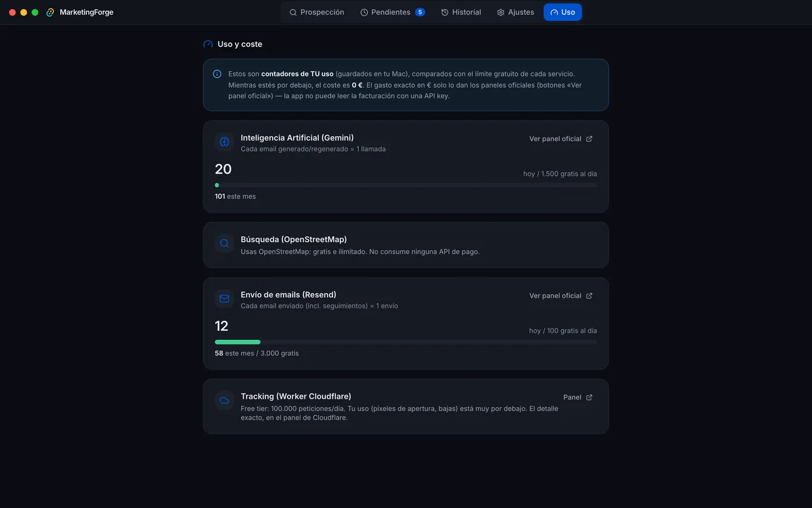This screenshot has height=508, width=812.
Task: Go to the Ajustes tab
Action: (x=516, y=12)
